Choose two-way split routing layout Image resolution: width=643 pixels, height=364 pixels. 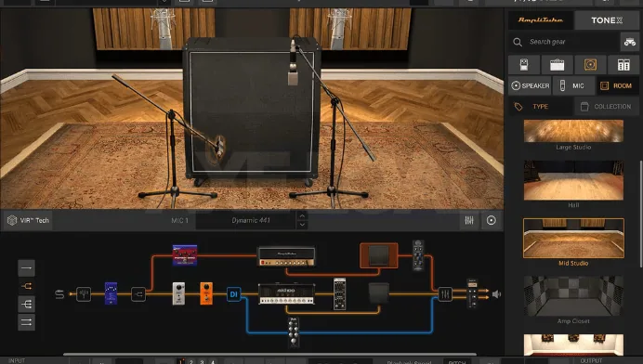[x=26, y=286]
